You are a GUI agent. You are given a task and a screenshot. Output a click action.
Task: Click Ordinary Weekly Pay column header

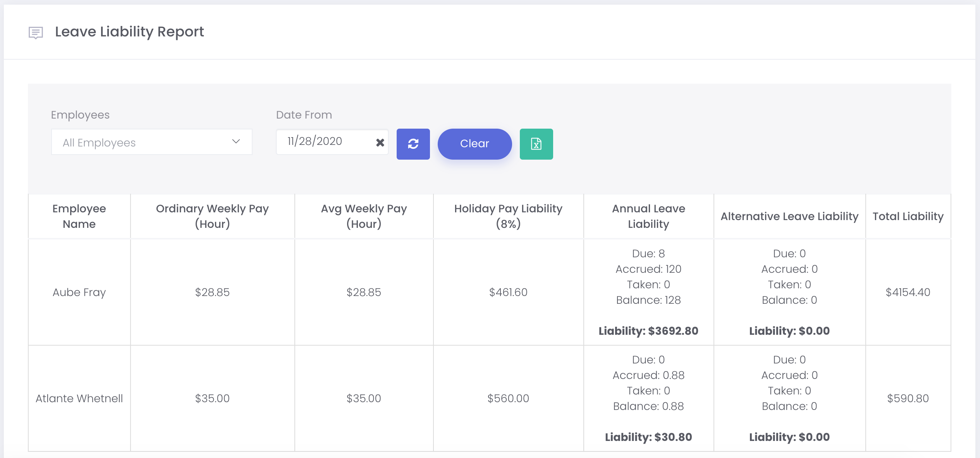pyautogui.click(x=212, y=216)
